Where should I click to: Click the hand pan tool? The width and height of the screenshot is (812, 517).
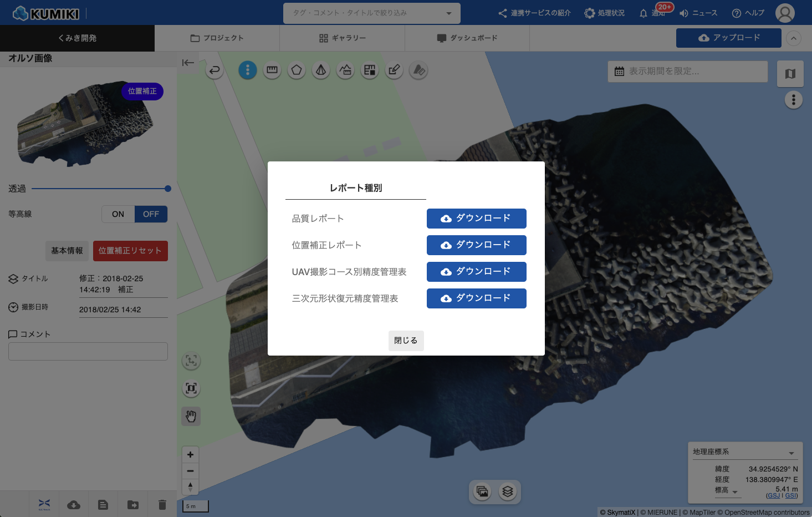tap(191, 416)
